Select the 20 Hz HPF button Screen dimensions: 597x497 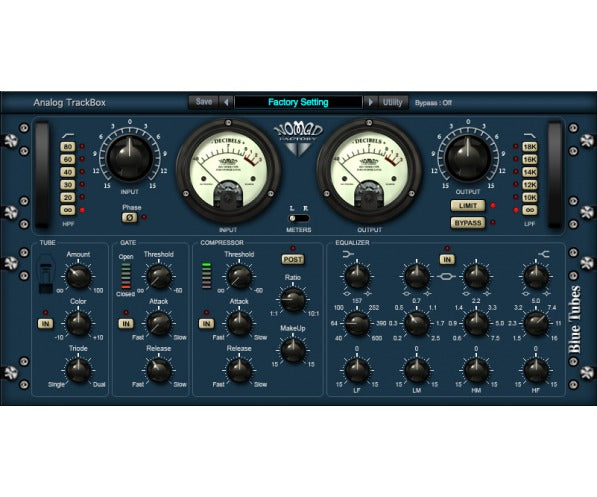click(68, 197)
